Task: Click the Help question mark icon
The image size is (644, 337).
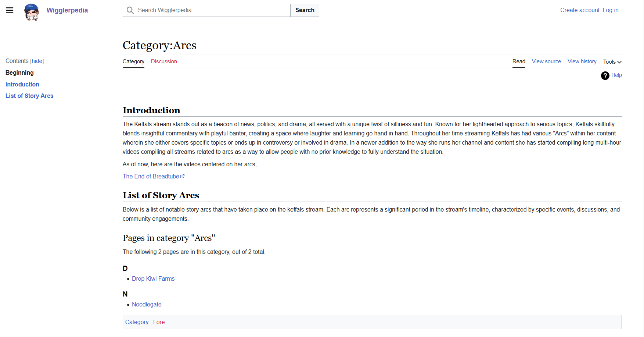Action: tap(605, 75)
